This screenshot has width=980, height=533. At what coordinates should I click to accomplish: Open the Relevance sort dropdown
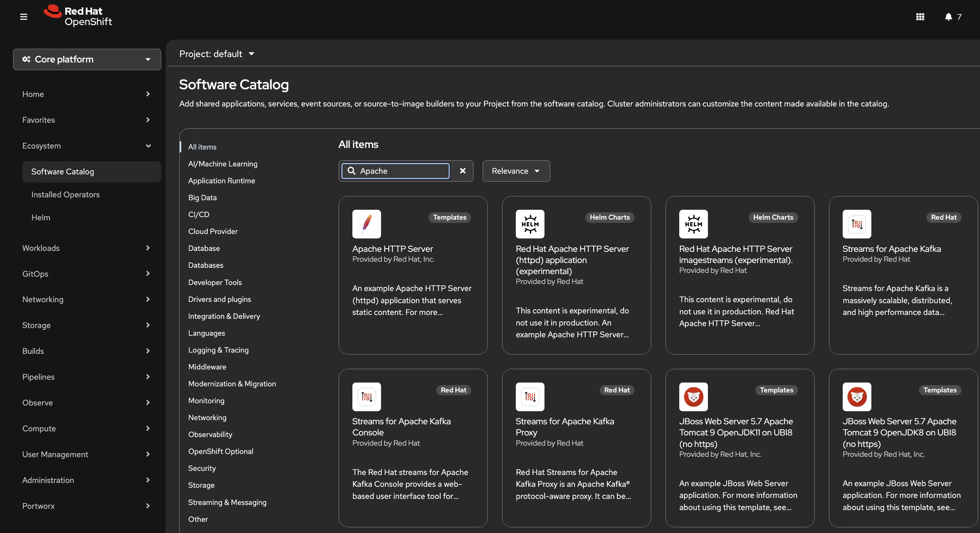[x=515, y=171]
